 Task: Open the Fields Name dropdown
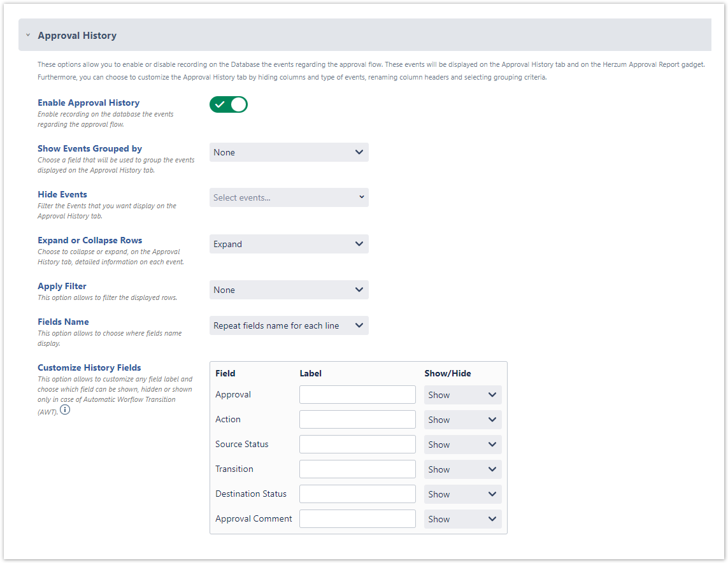point(289,325)
